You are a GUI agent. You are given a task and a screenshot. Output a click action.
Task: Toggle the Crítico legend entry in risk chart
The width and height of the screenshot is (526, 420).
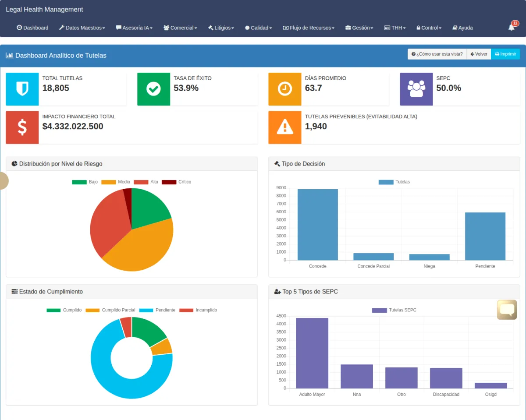click(177, 182)
